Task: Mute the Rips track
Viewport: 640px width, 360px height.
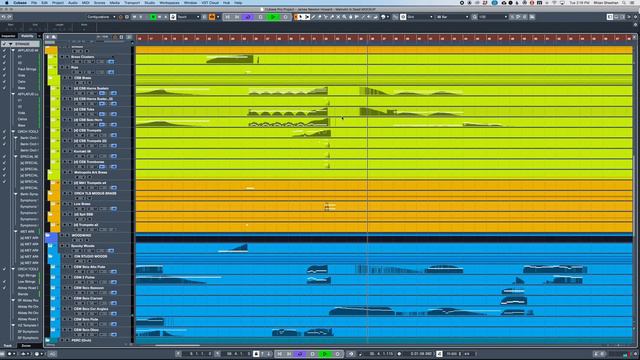Action: click(x=63, y=67)
